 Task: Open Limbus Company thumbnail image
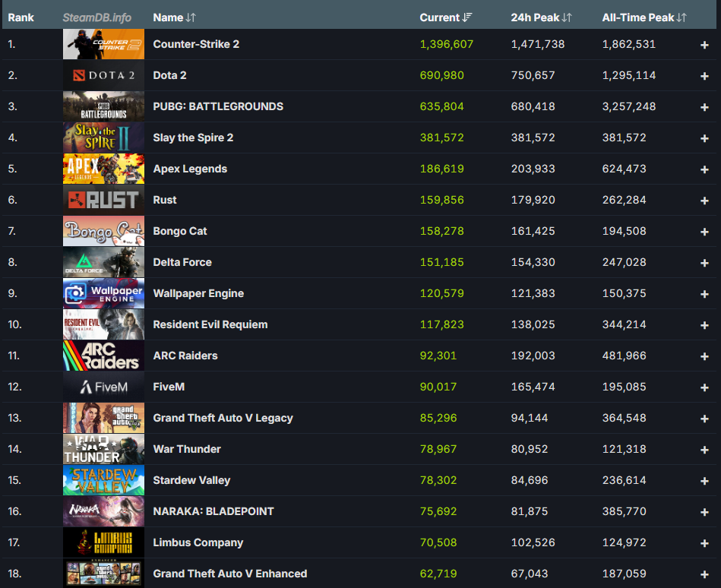coord(103,542)
